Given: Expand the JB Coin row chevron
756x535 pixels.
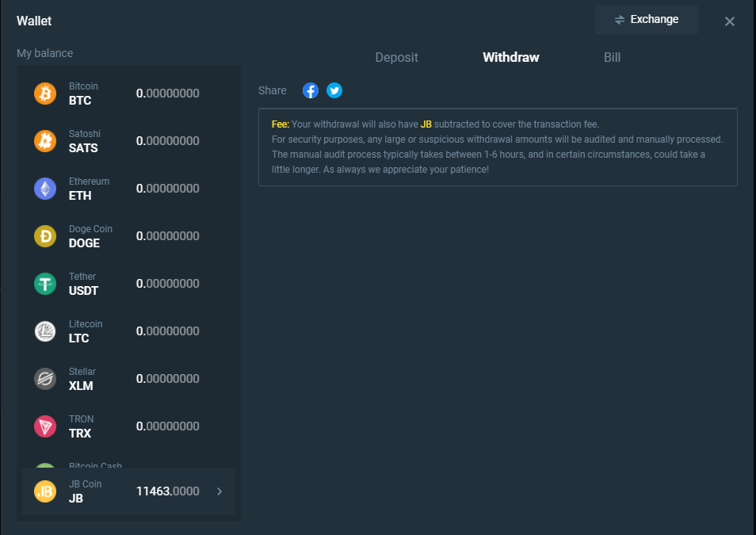Looking at the screenshot, I should [x=220, y=491].
